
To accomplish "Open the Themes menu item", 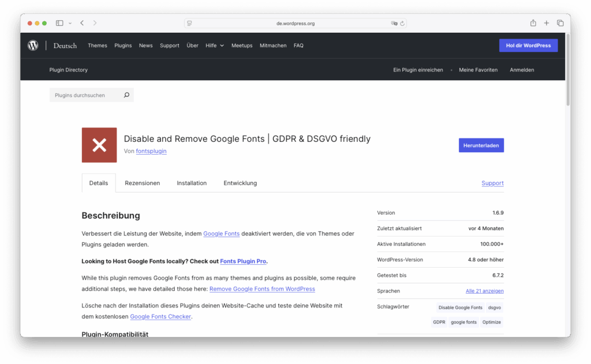I will [97, 46].
